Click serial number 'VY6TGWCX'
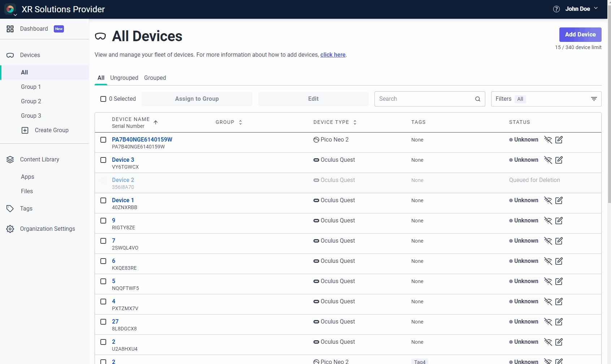This screenshot has width=611, height=364. pos(125,167)
